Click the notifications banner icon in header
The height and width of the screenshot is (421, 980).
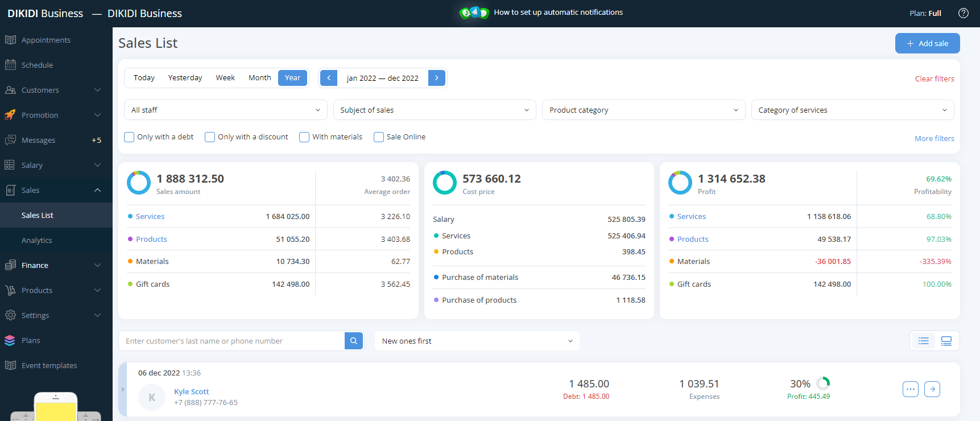pos(474,13)
